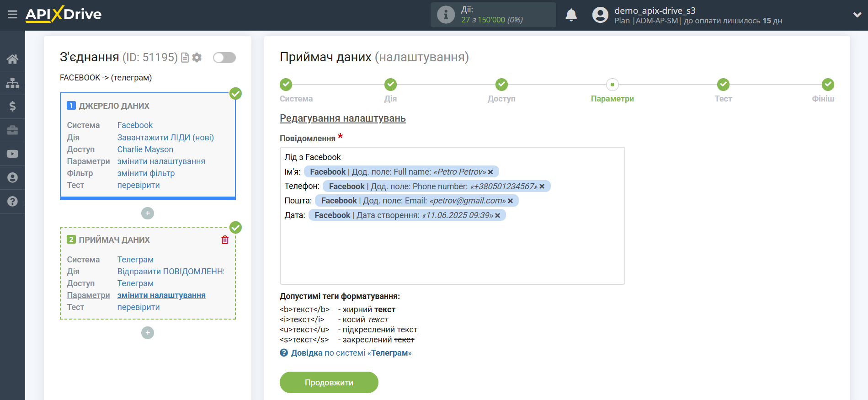Click the connection name FACEBOOK -> (телеграм)
The image size is (868, 400).
pyautogui.click(x=106, y=78)
